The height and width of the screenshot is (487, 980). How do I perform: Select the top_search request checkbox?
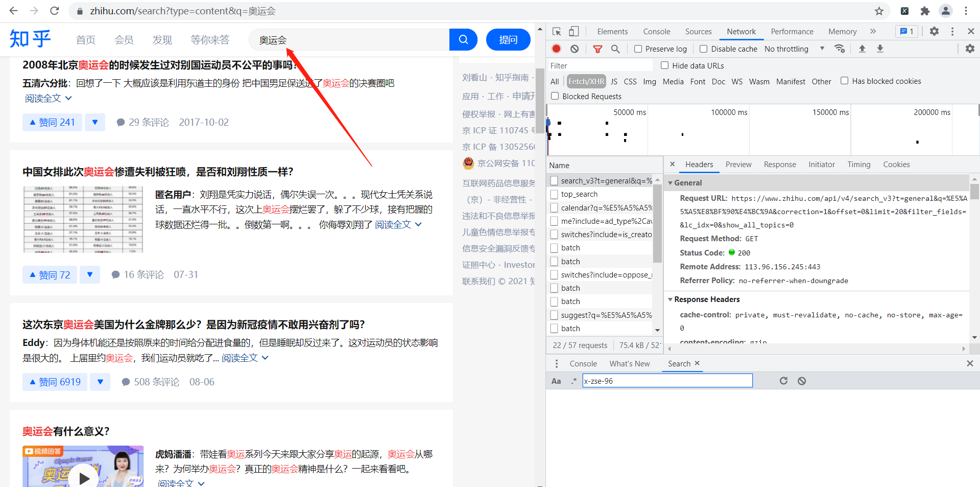pos(554,194)
